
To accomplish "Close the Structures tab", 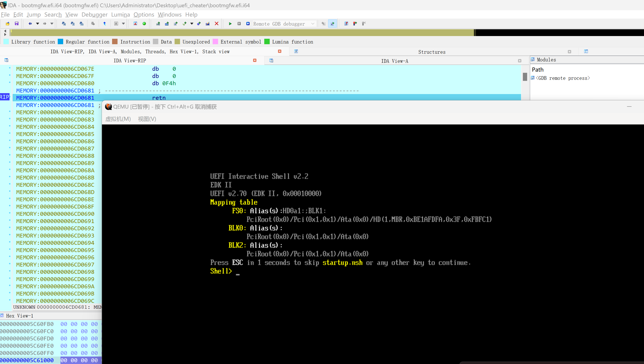I will 570,52.
